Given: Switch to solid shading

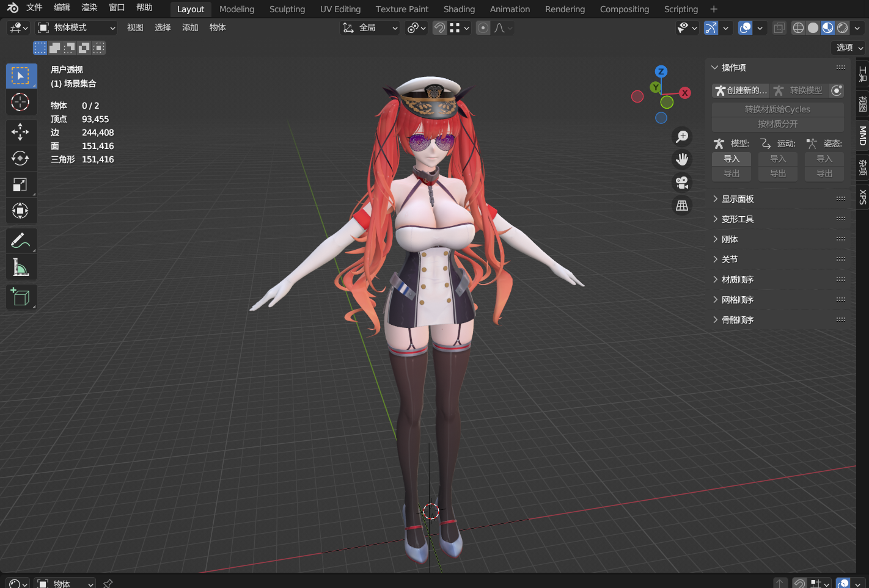Looking at the screenshot, I should click(x=813, y=28).
